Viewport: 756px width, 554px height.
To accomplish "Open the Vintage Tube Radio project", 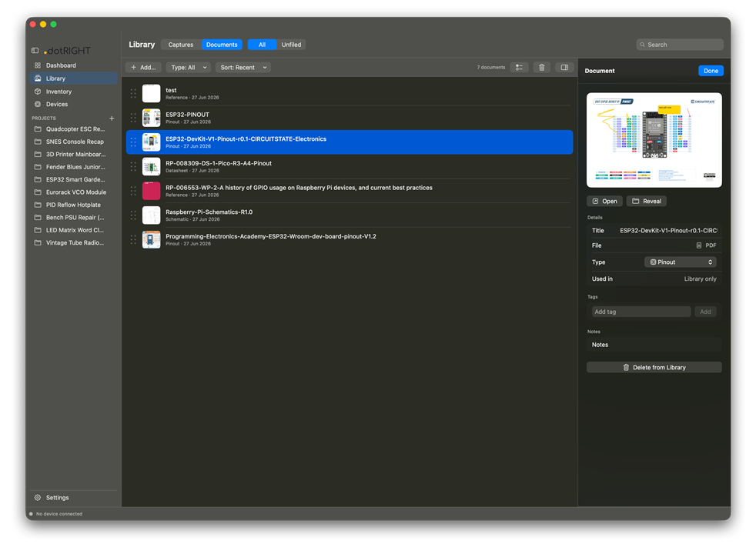I will pyautogui.click(x=73, y=243).
